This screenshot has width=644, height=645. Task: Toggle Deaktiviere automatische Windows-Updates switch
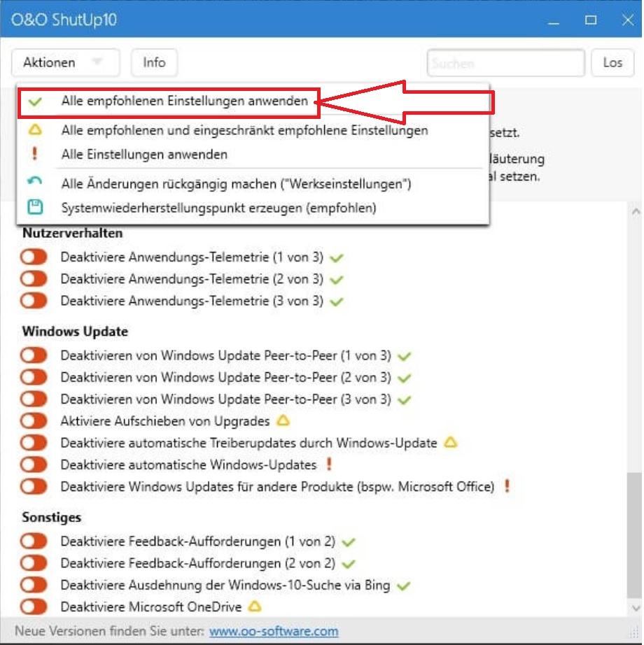[34, 465]
